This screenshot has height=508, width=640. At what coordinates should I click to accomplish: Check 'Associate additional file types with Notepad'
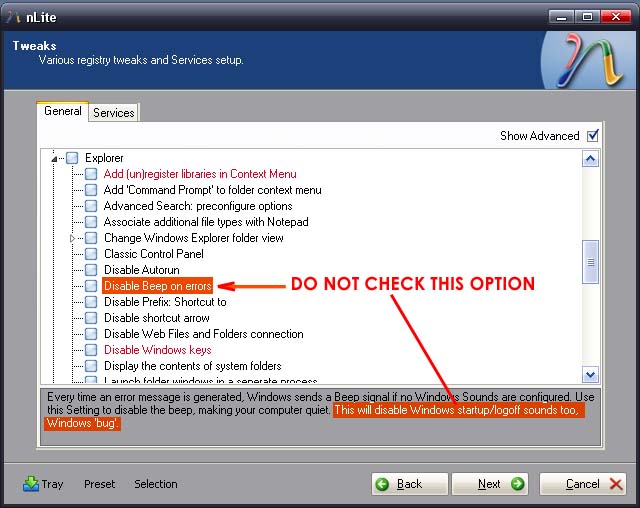click(x=91, y=222)
